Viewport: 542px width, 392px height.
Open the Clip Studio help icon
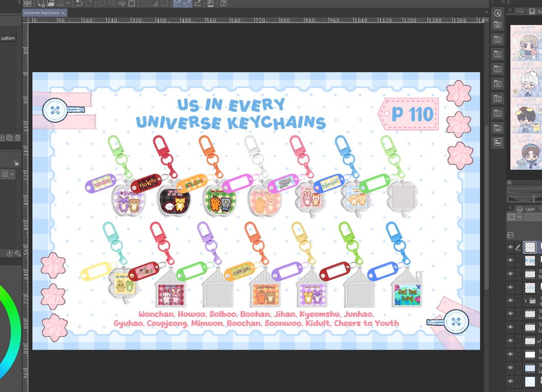[x=224, y=3]
